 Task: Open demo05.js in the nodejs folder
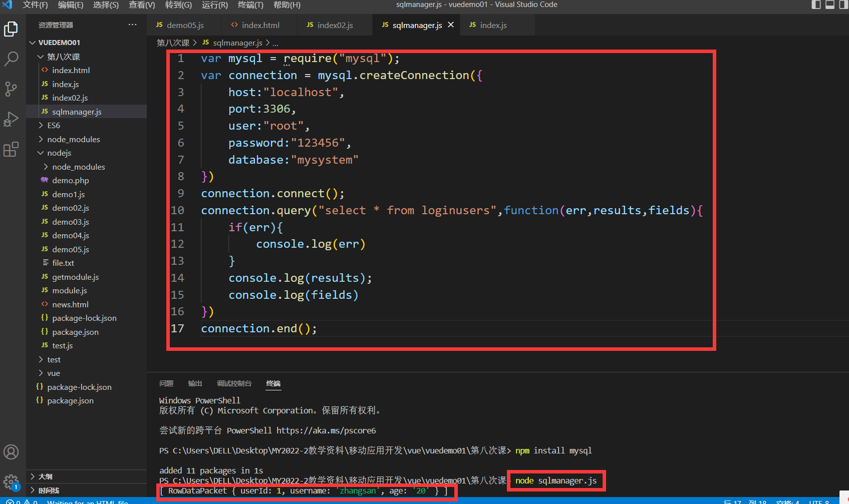(86, 249)
